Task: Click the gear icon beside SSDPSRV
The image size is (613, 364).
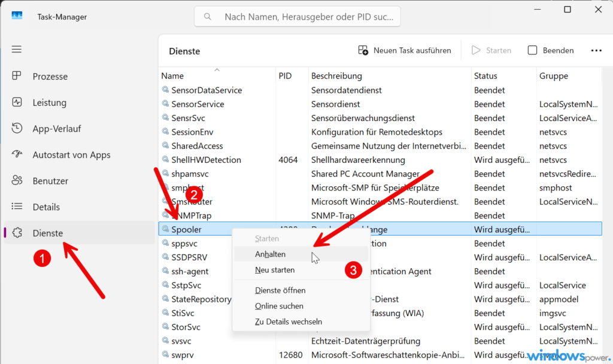Action: [165, 257]
